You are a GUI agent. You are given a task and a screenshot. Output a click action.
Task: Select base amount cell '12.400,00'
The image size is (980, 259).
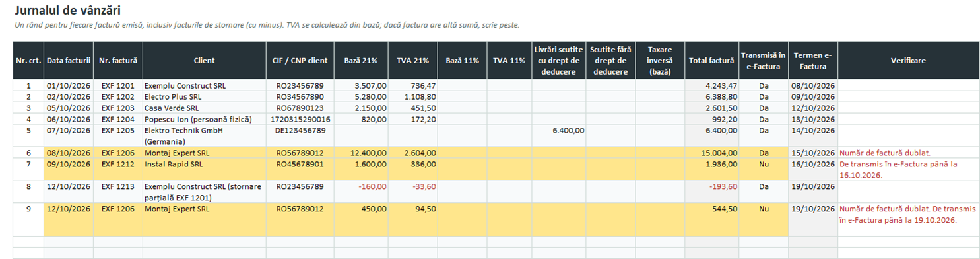pyautogui.click(x=361, y=153)
